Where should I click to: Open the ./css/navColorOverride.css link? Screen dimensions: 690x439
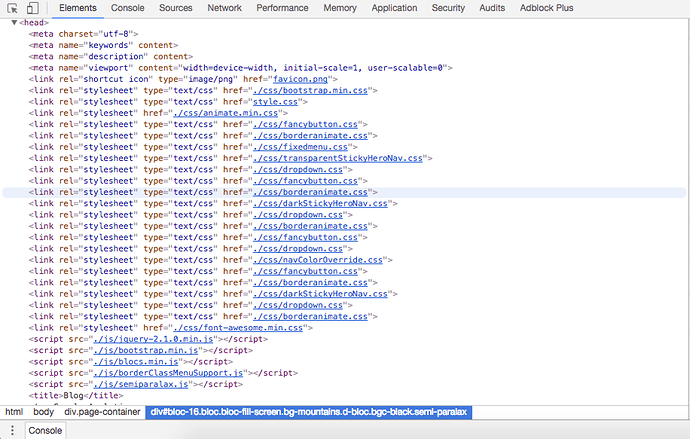(x=318, y=260)
